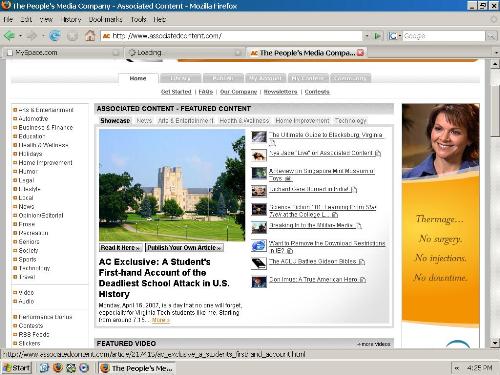Click the Virginia Tech campus featured image
The image size is (500, 375).
coord(172,185)
